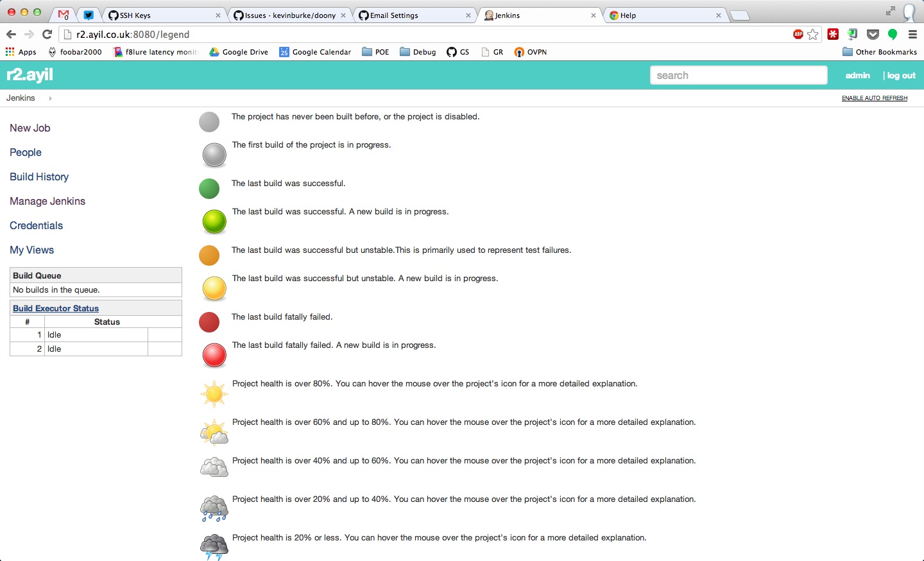Click the sunny health over 80% icon

pos(214,393)
